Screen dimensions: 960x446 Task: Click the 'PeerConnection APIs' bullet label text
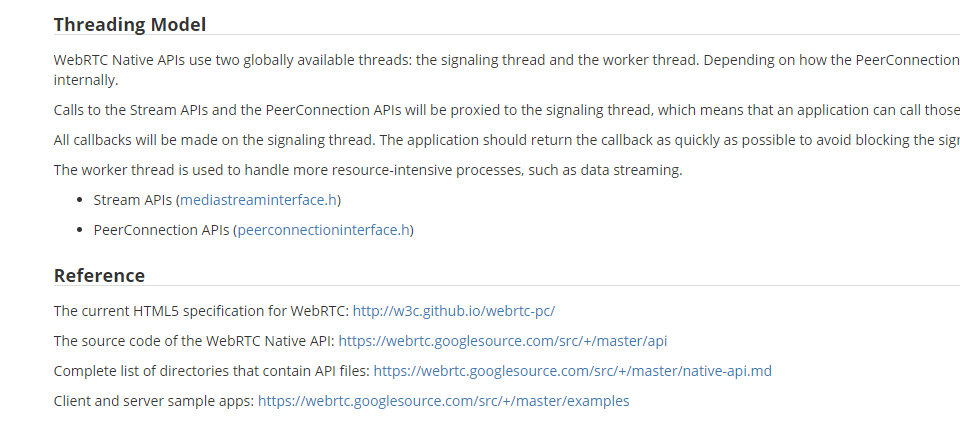coord(161,230)
